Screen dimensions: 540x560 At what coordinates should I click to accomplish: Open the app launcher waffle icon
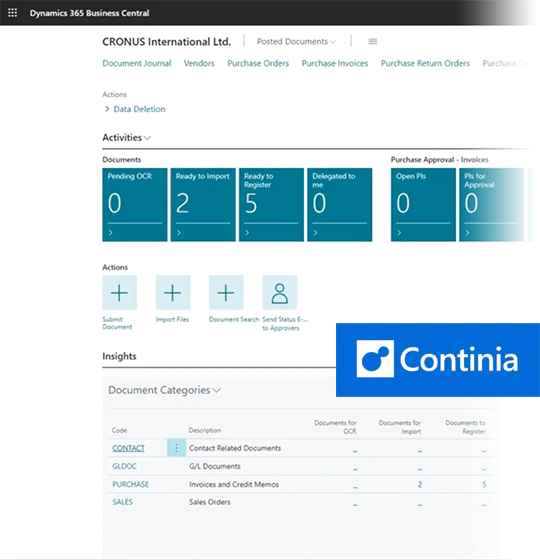(x=12, y=13)
